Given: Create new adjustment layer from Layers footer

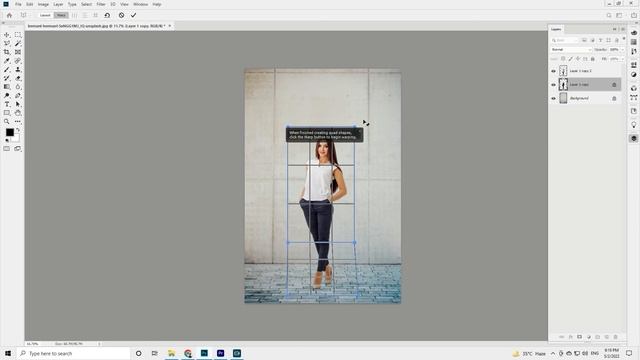Looking at the screenshot, I should tap(589, 337).
